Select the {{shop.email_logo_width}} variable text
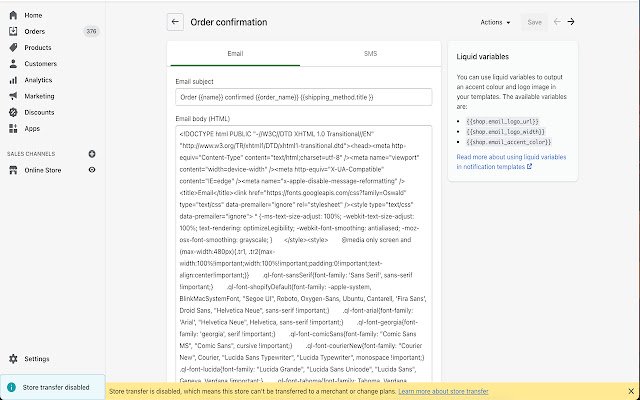Viewport: 640px width, 400px height. [x=506, y=131]
